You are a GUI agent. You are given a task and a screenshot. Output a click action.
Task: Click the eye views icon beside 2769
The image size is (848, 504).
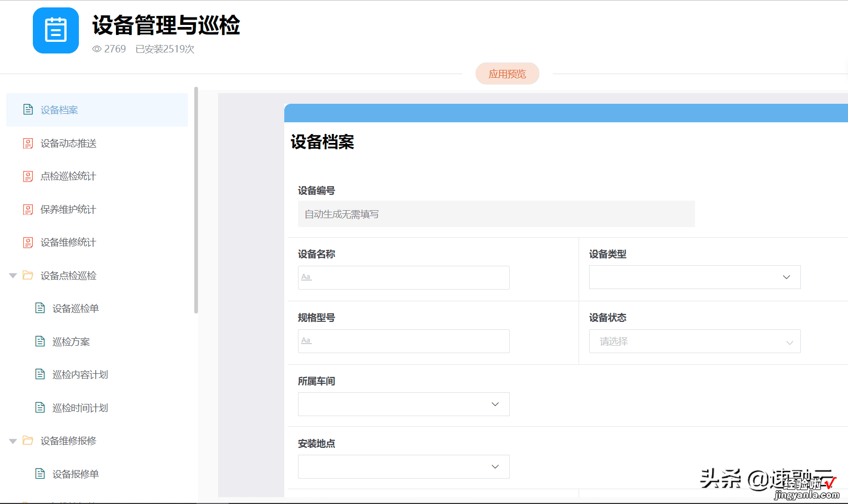pyautogui.click(x=97, y=49)
